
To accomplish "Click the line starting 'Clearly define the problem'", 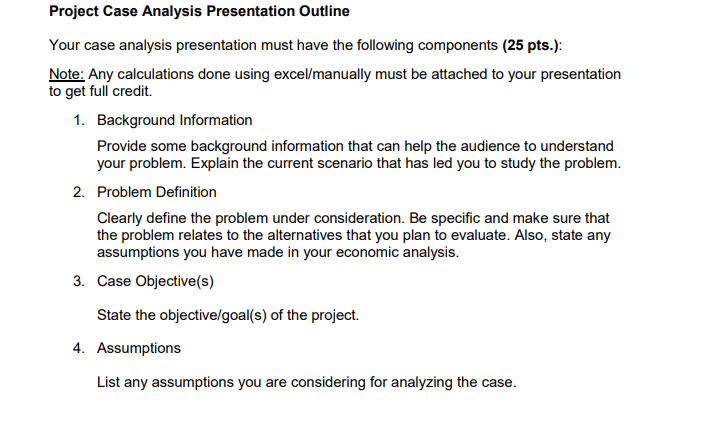I will tap(353, 218).
